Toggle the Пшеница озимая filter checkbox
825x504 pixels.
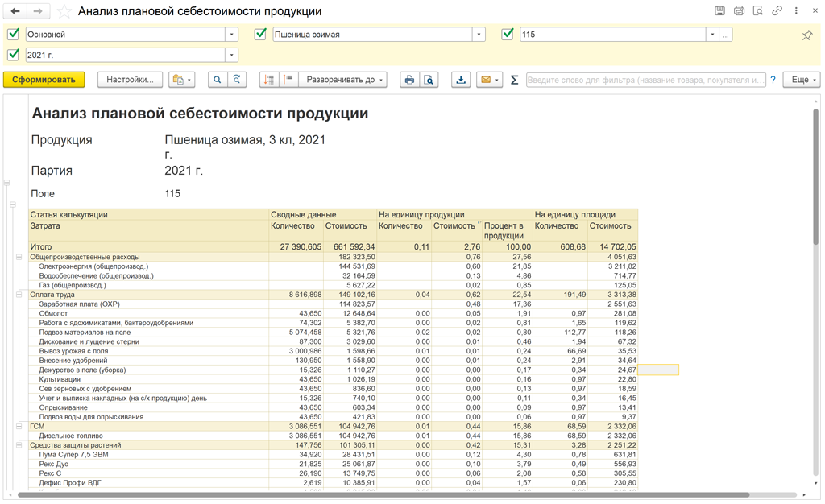260,35
